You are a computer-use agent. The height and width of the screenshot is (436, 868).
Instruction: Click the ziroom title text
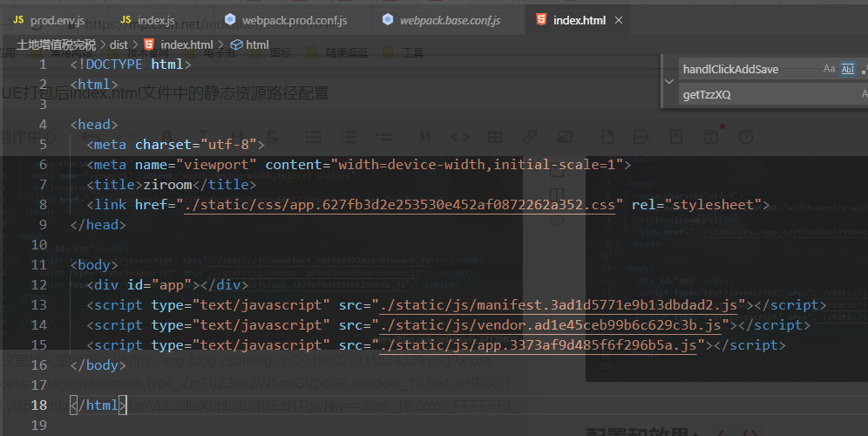[167, 185]
